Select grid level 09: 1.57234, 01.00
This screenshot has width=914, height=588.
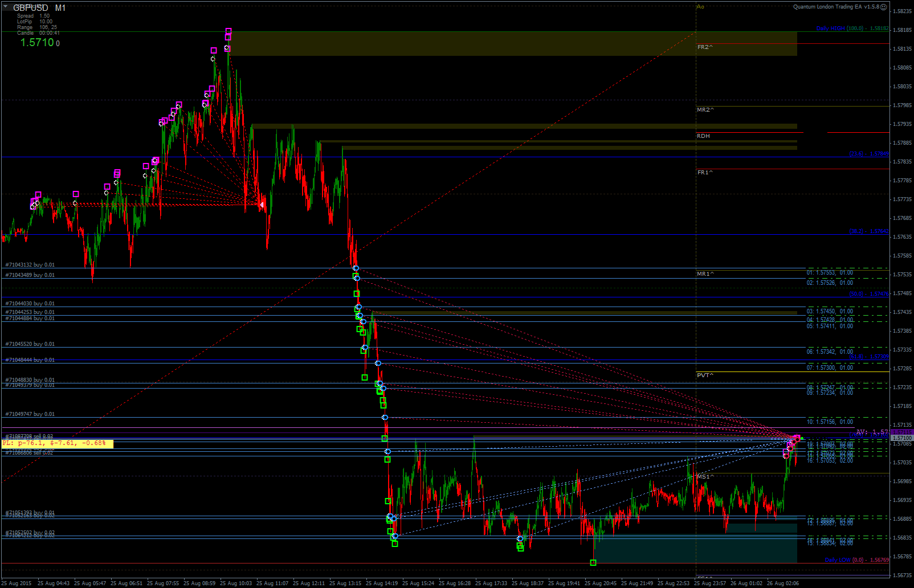point(830,393)
